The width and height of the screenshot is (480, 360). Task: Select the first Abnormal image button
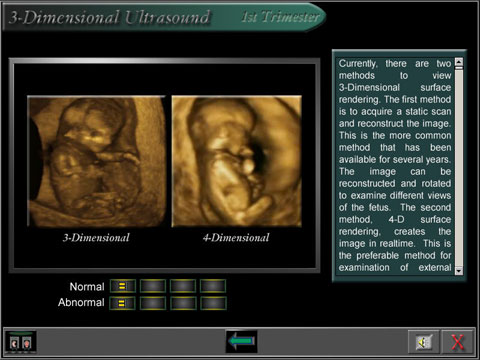click(122, 303)
